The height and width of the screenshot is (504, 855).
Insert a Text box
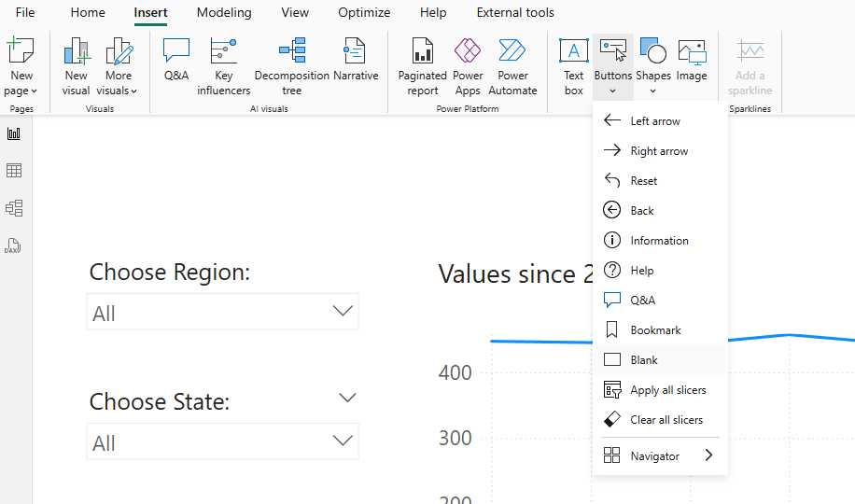573,65
